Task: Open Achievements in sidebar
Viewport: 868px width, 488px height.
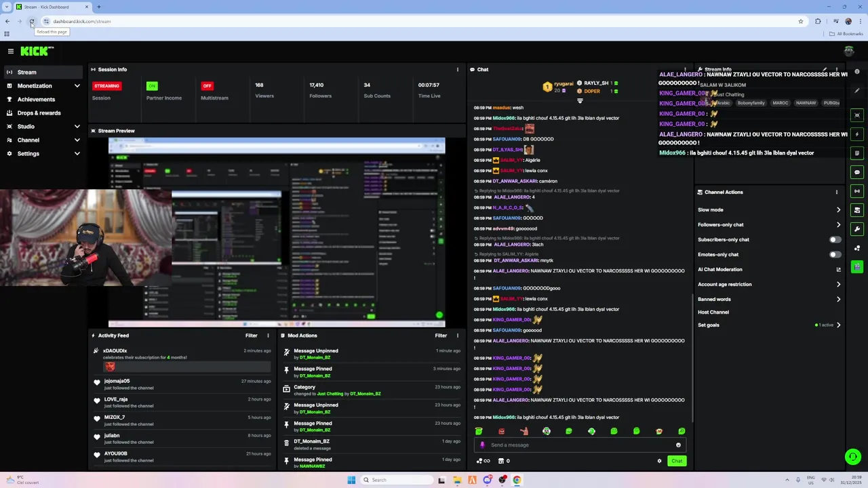Action: click(x=43, y=100)
